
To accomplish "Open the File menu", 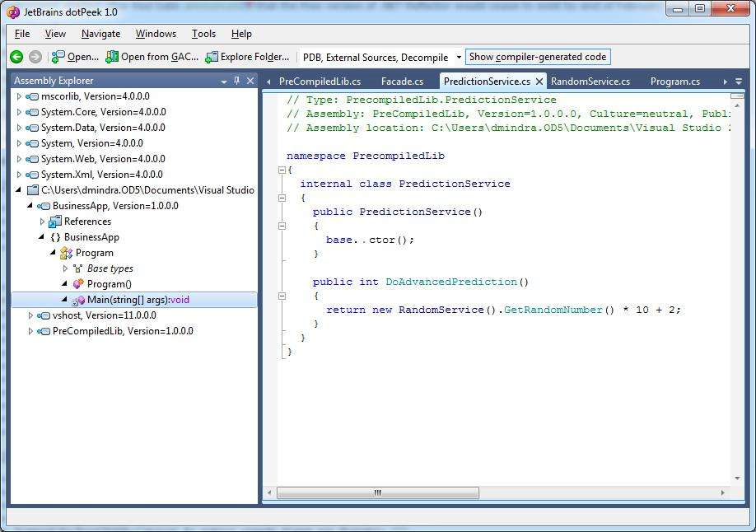I will point(22,34).
